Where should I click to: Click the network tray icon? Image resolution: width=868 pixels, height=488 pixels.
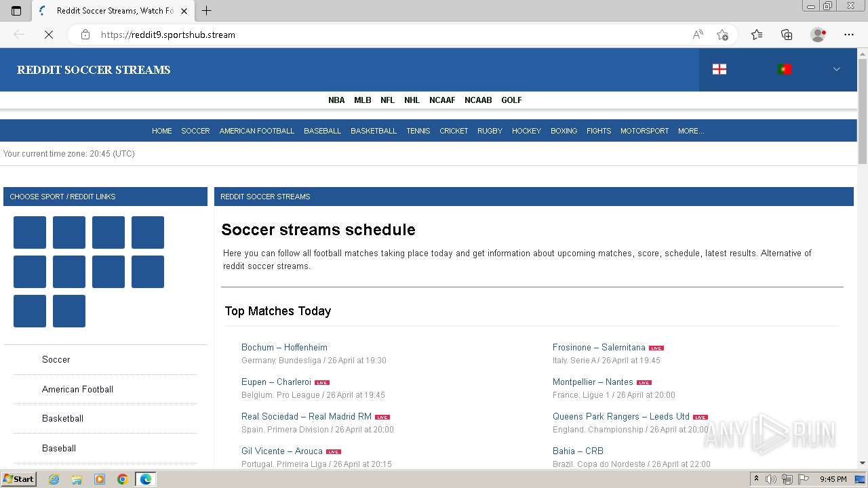coord(787,479)
